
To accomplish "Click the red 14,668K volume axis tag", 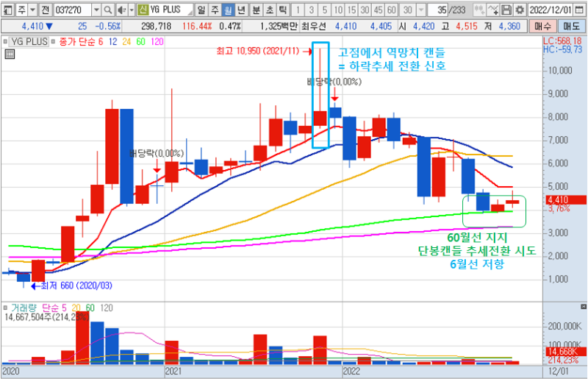I will [565, 352].
